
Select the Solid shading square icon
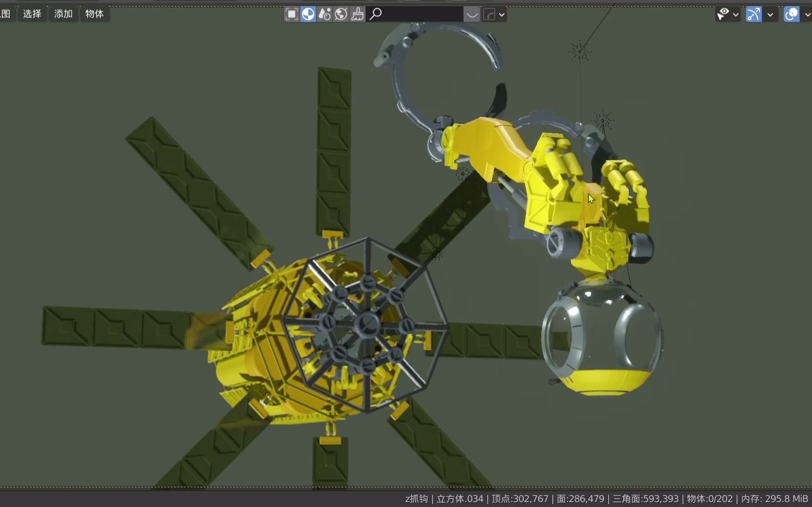pos(291,14)
